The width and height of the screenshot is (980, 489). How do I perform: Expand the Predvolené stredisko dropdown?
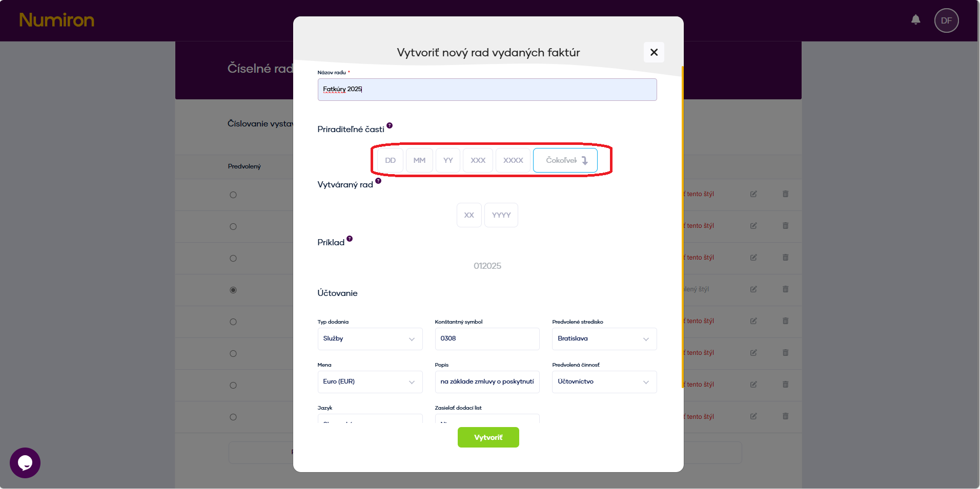pos(604,339)
